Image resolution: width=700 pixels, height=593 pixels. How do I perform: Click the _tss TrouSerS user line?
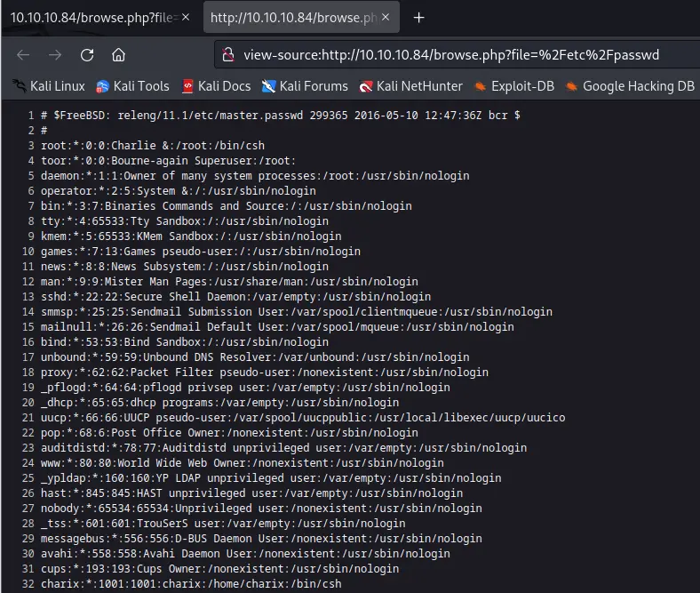(223, 525)
